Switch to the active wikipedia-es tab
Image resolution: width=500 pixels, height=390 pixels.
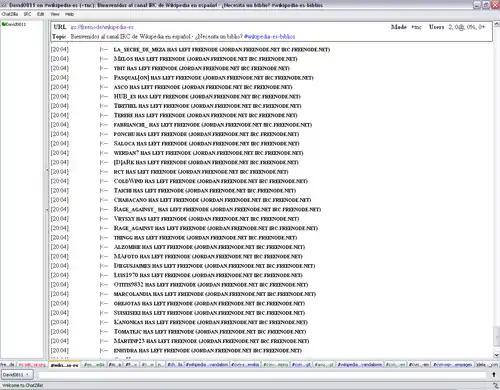tap(65, 365)
